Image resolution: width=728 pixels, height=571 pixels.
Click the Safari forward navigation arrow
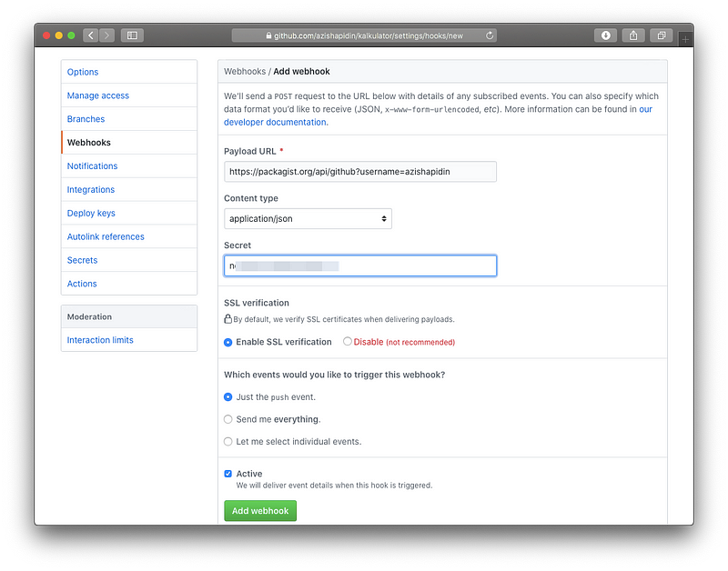pos(107,35)
